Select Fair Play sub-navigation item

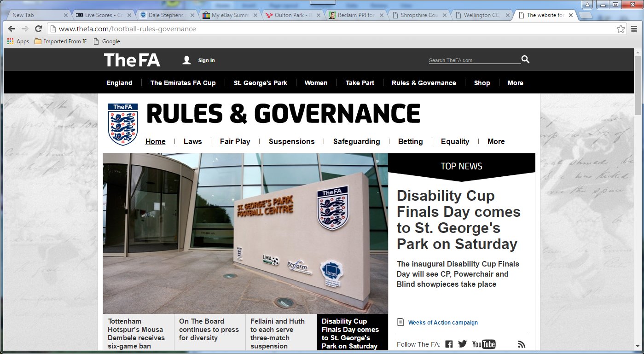235,141
